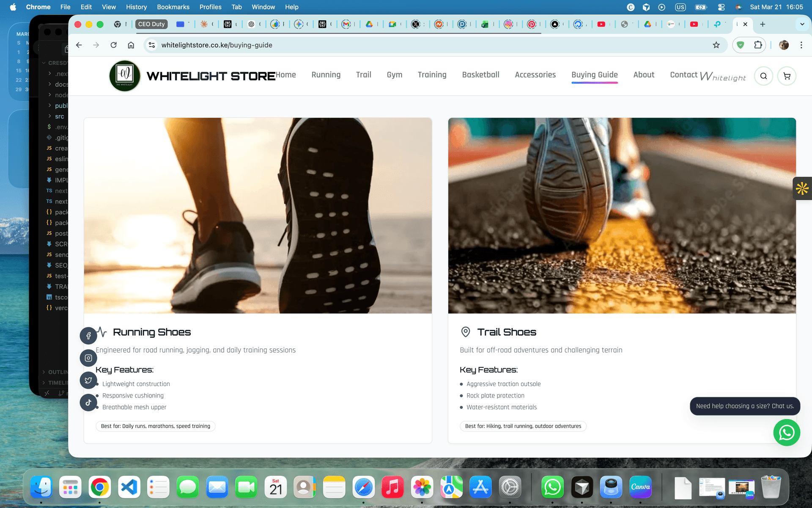This screenshot has width=812, height=508.
Task: Expand the OUTLINE section in VS Code
Action: (55, 372)
